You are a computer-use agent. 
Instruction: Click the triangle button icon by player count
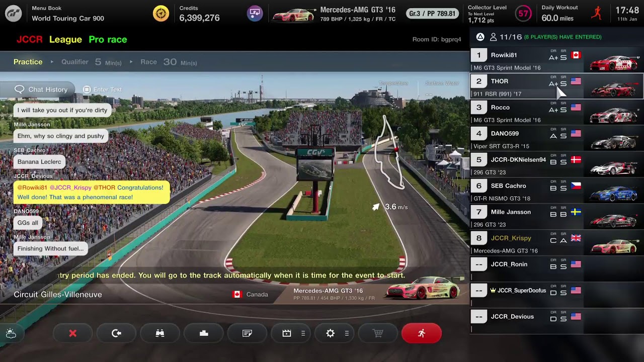tap(480, 37)
